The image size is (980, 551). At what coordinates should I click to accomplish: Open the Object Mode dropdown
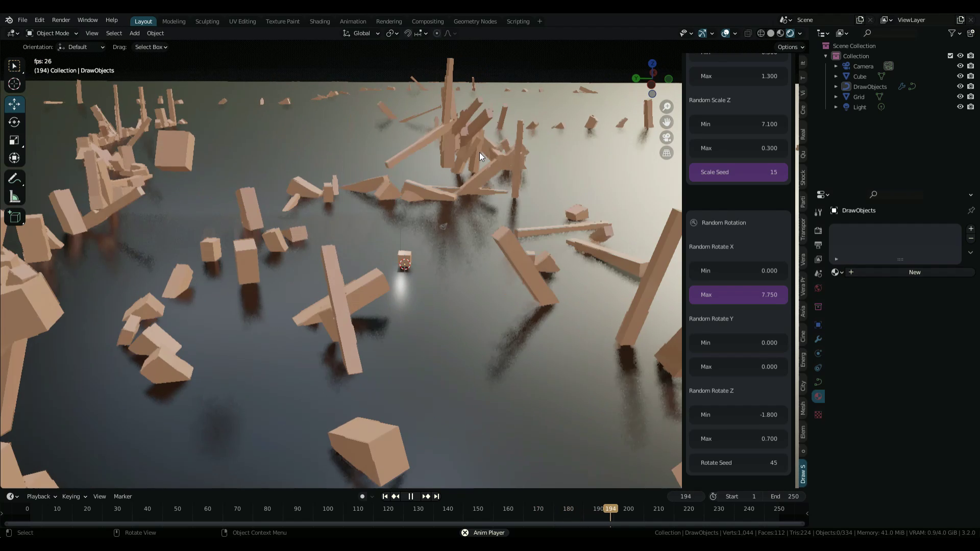pyautogui.click(x=51, y=33)
